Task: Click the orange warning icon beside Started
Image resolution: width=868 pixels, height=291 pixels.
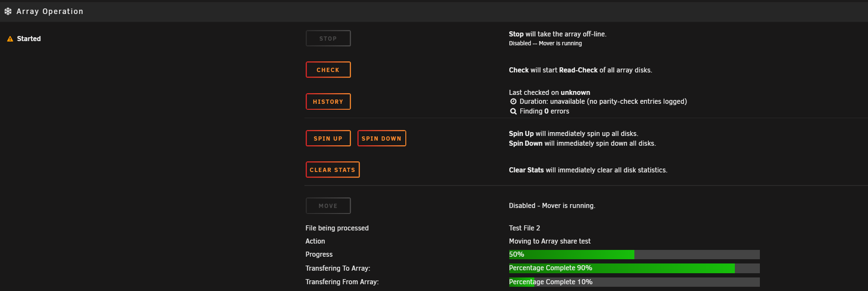Action: pyautogui.click(x=10, y=39)
